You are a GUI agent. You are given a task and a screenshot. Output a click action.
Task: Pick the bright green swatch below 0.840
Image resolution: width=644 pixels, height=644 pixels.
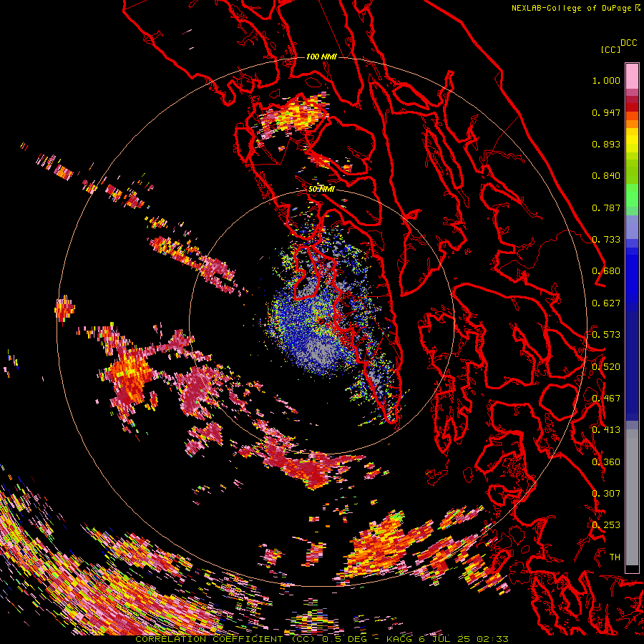632,195
